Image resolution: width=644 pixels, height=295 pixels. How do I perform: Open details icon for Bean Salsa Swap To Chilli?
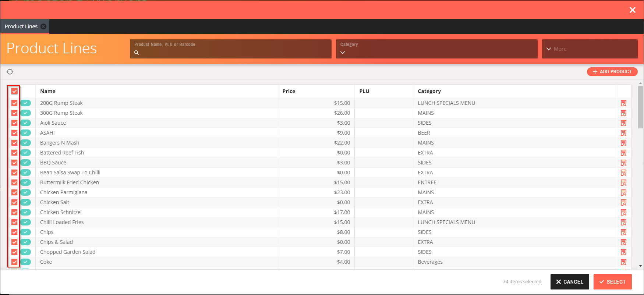623,173
